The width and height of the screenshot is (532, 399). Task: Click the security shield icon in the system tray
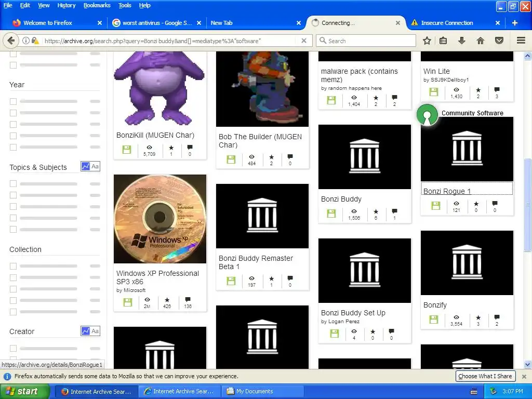pyautogui.click(x=494, y=391)
